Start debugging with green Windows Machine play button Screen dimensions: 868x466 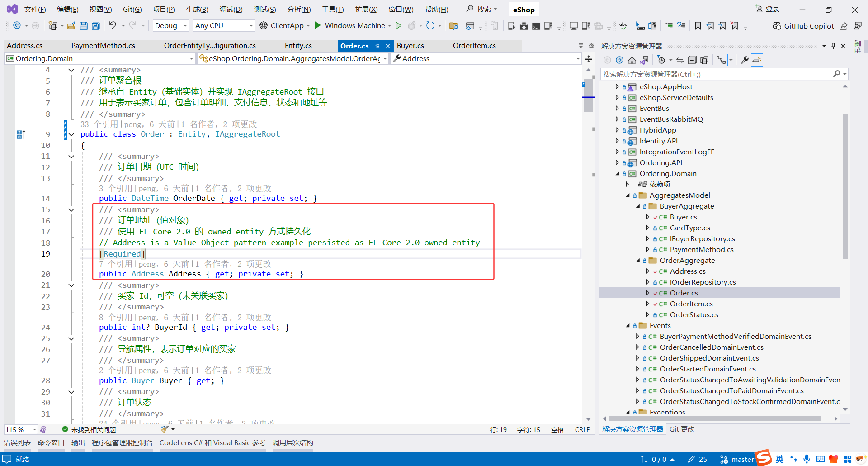318,25
